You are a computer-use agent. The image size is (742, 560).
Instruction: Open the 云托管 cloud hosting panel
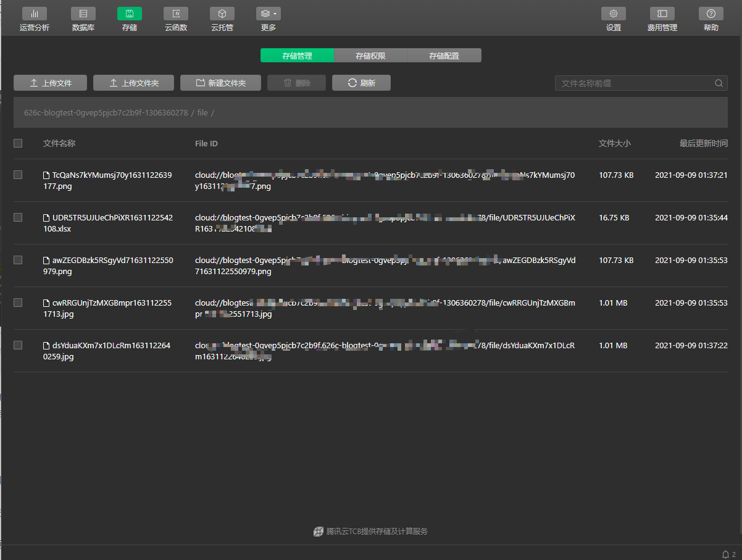(x=222, y=19)
